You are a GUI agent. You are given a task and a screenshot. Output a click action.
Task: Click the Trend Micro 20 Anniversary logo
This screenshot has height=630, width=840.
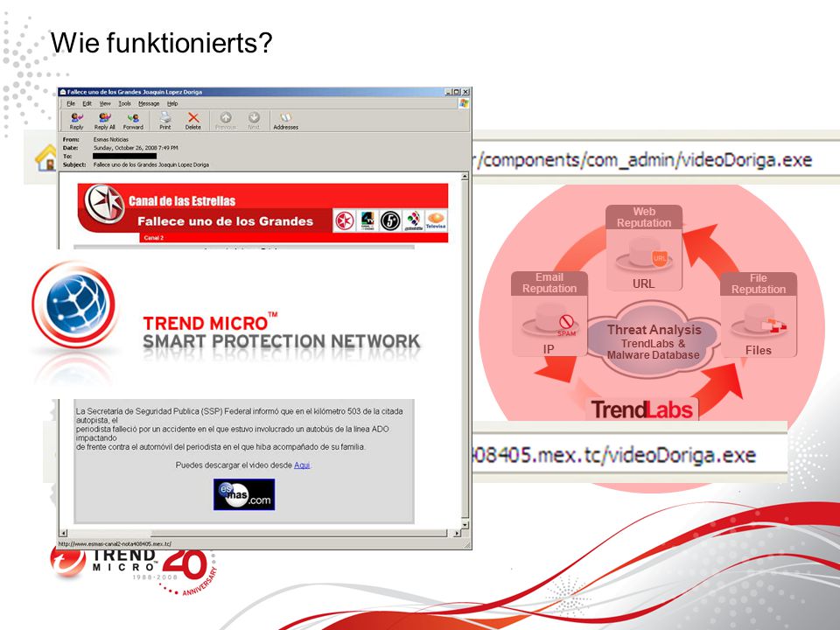134,571
